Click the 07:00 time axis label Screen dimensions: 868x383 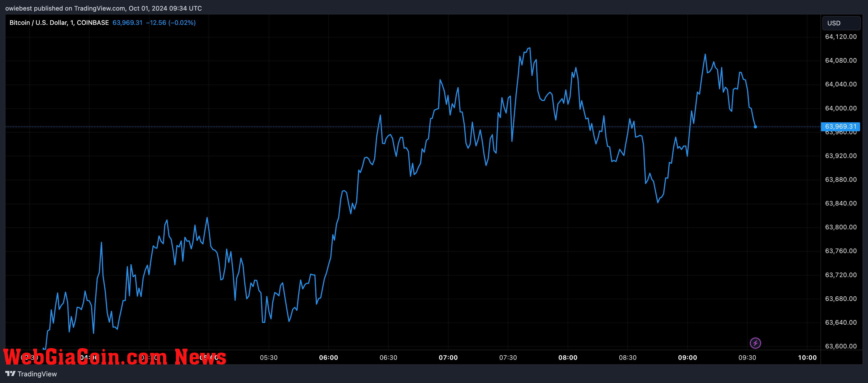click(x=448, y=357)
